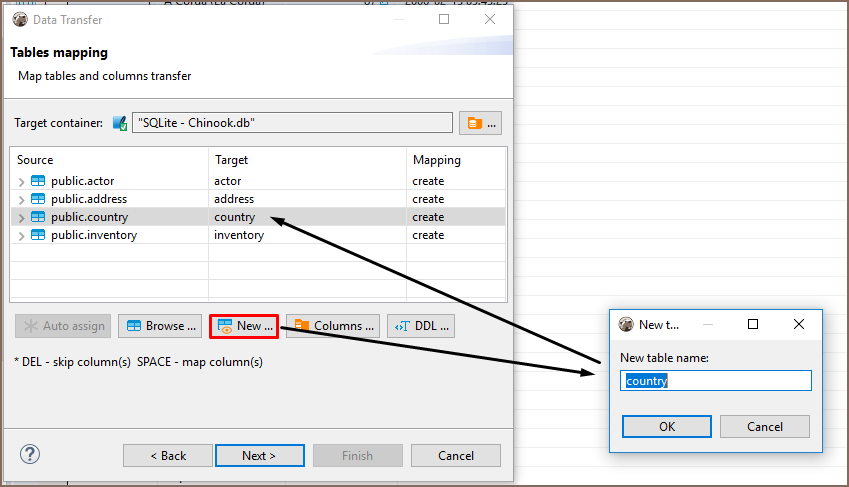Click the help question mark icon
Viewport: 849px width, 487px height.
(30, 454)
